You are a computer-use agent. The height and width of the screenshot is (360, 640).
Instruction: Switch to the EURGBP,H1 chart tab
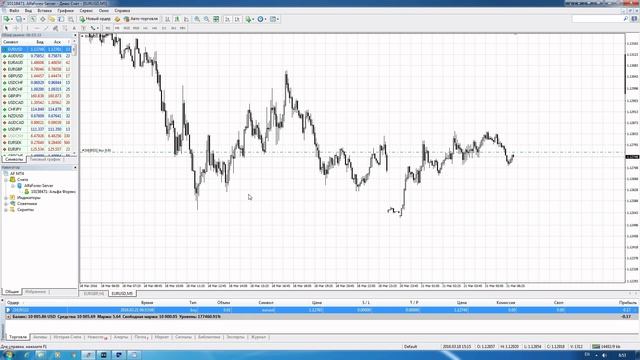[94, 293]
